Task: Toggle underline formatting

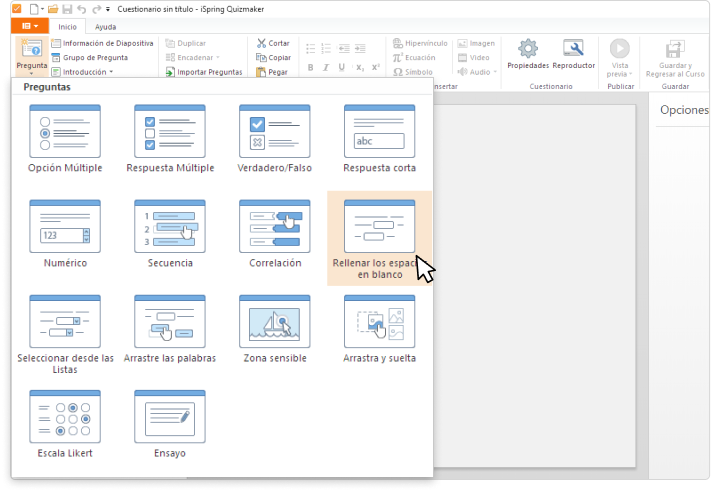Action: coord(341,68)
